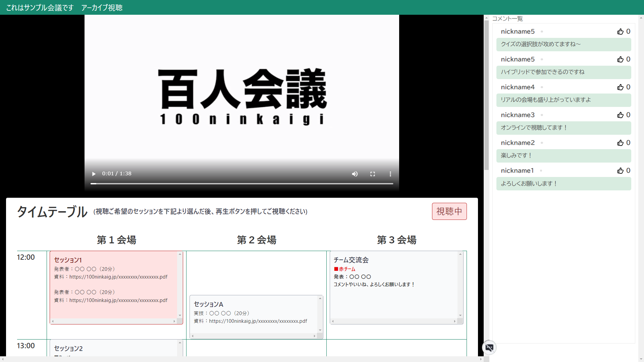Open video more options menu
644x362 pixels.
(x=390, y=174)
